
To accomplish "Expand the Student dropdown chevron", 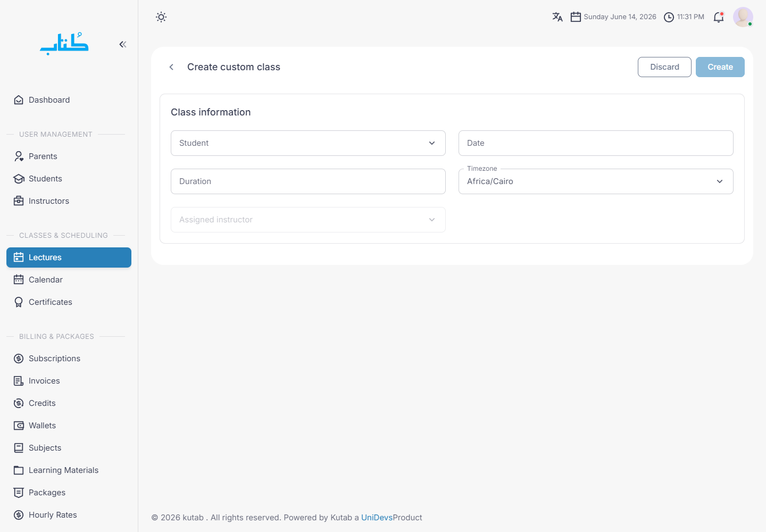I will pyautogui.click(x=432, y=143).
